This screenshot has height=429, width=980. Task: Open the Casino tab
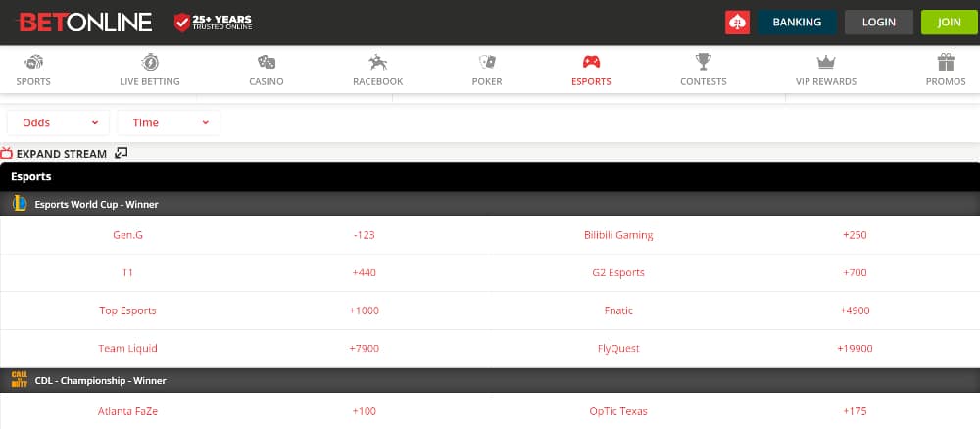(267, 81)
